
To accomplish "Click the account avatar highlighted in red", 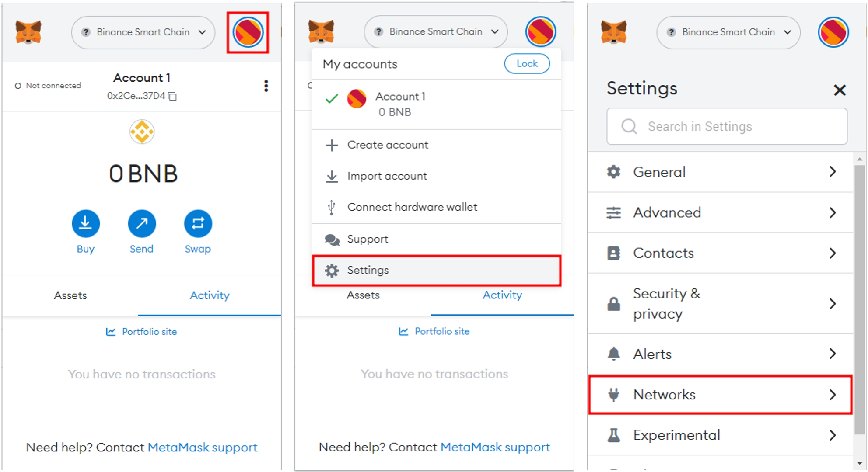I will (x=248, y=32).
